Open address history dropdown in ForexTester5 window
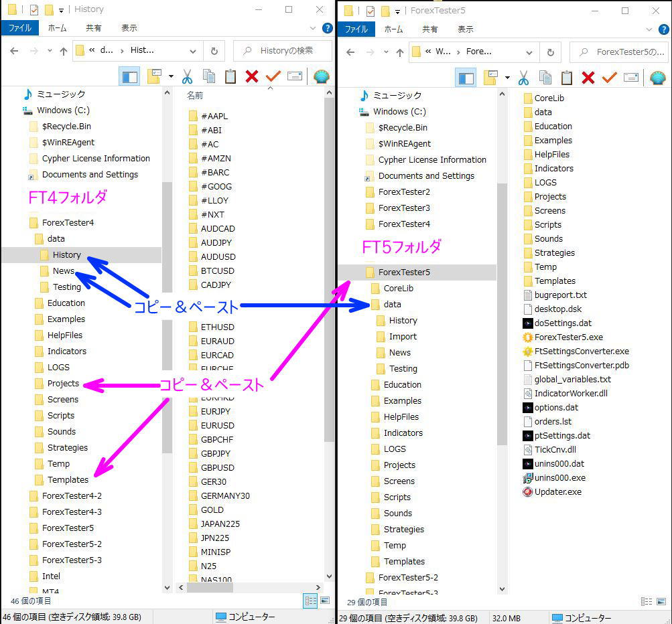The width and height of the screenshot is (672, 624). tap(529, 52)
